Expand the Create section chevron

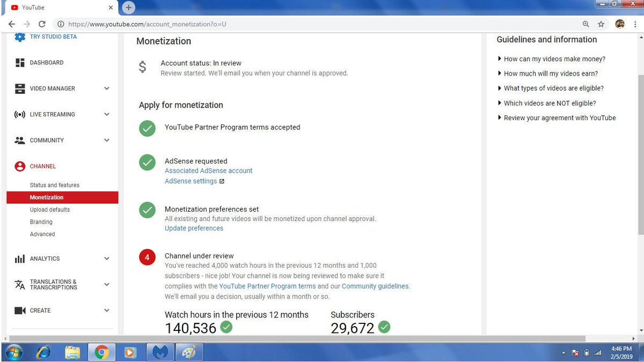tap(107, 311)
